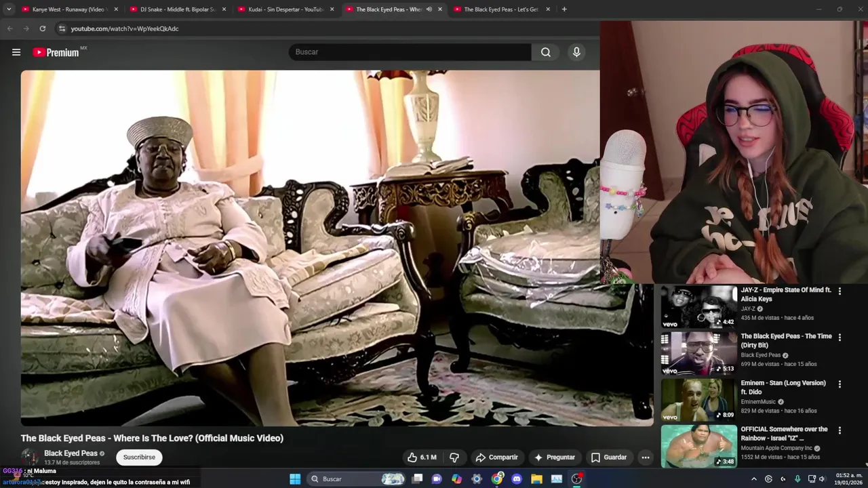
Task: Open options for Empire State Of Mind
Action: (840, 291)
